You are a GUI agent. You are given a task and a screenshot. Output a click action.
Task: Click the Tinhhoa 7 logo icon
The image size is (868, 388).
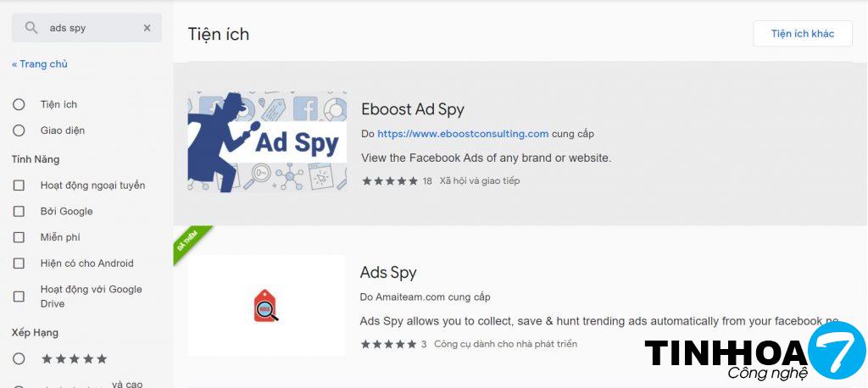(837, 350)
